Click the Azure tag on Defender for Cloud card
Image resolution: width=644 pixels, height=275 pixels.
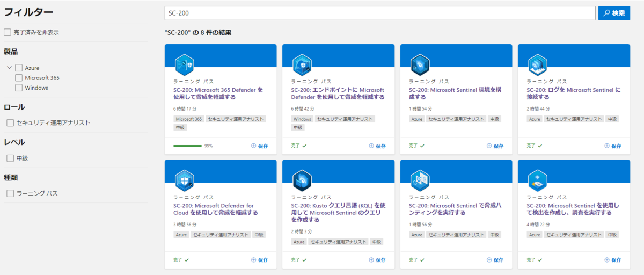point(181,235)
